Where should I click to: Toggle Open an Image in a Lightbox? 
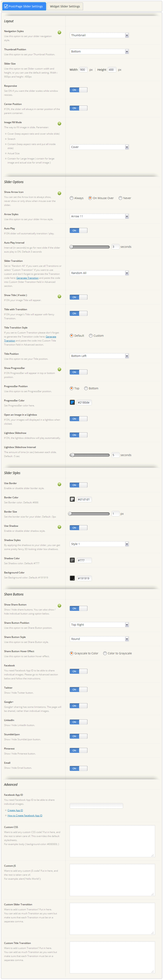click(79, 419)
